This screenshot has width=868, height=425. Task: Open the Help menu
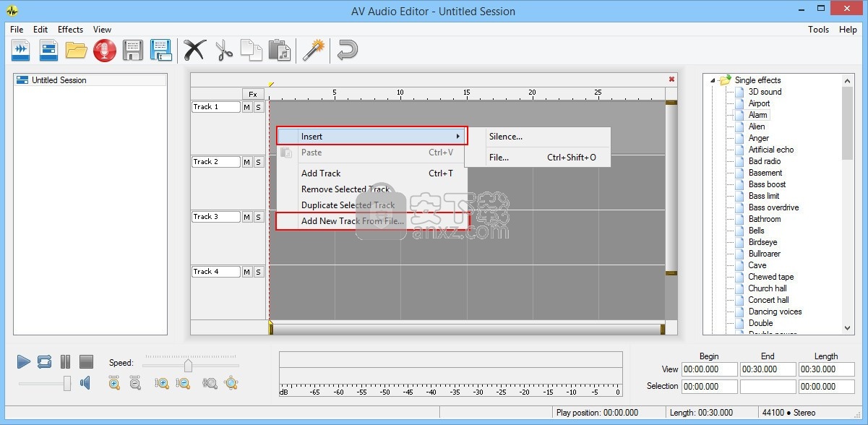tap(848, 30)
